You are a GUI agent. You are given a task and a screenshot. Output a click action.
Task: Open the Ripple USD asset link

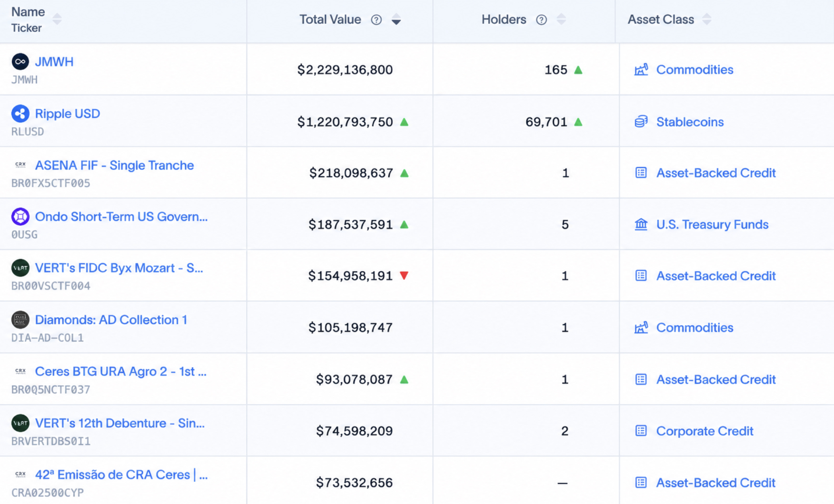(67, 113)
